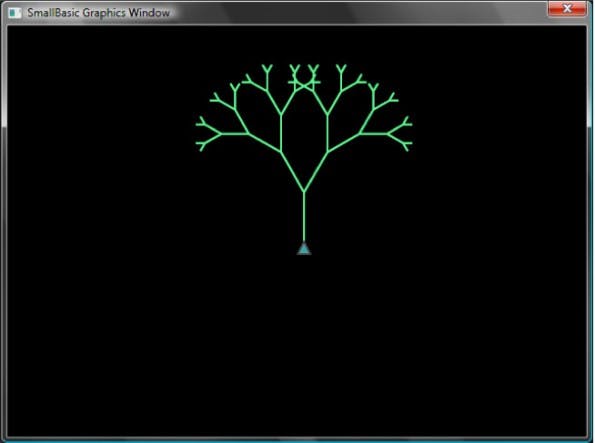Click the vertical trunk of the green tree

(x=304, y=216)
